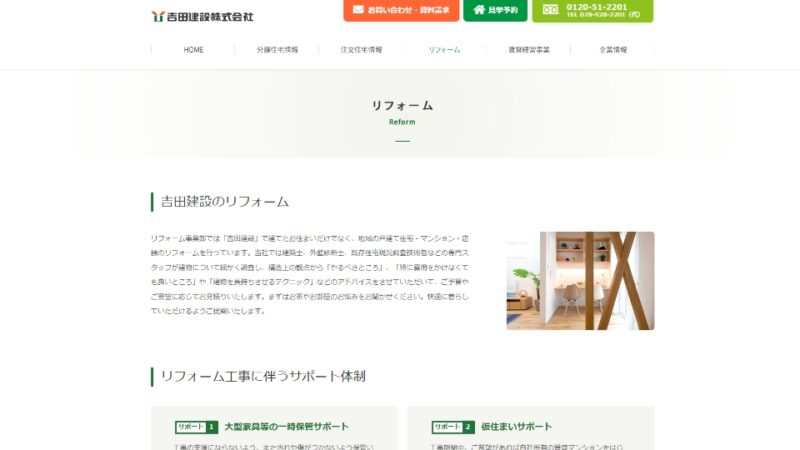This screenshot has width=800, height=450.
Task: Open the orange お問い合わせ・資料請求 button
Action: pos(401,10)
